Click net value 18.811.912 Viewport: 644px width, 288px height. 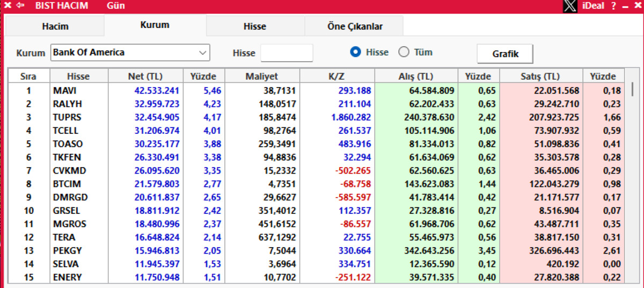(157, 211)
